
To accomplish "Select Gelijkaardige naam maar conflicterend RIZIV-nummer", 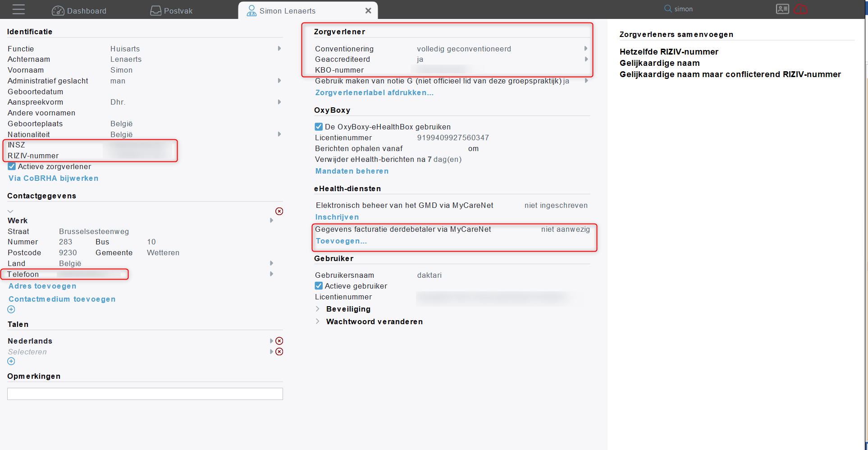I will pos(730,74).
